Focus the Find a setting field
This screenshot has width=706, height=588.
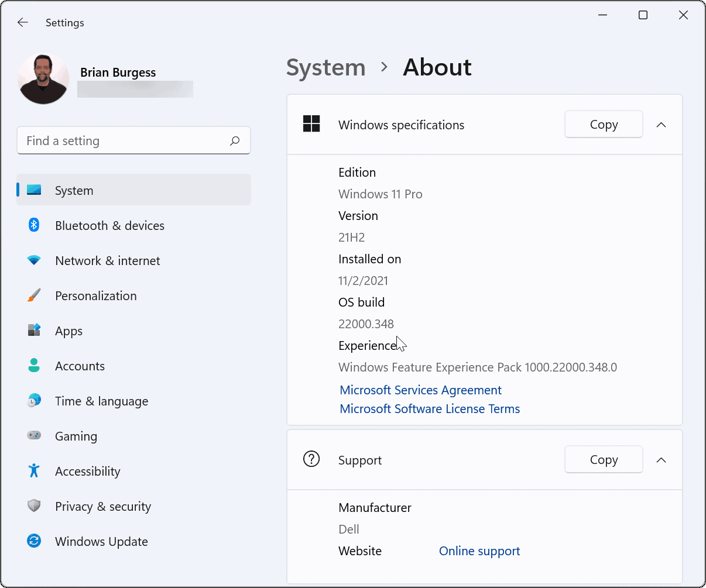tap(133, 141)
